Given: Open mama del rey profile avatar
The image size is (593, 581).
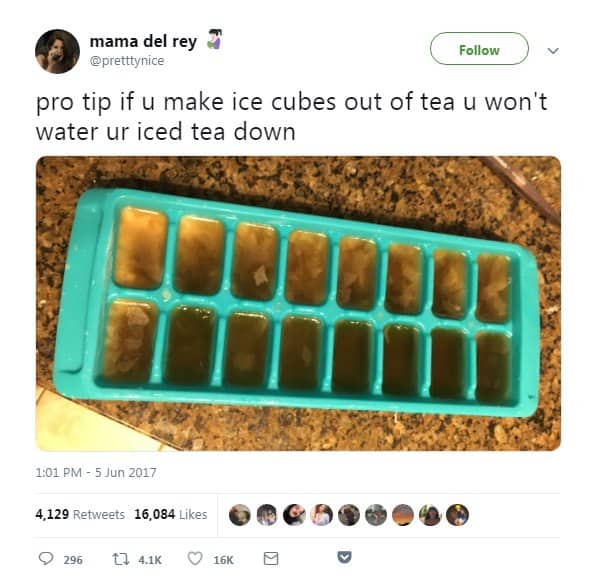Looking at the screenshot, I should coord(57,51).
